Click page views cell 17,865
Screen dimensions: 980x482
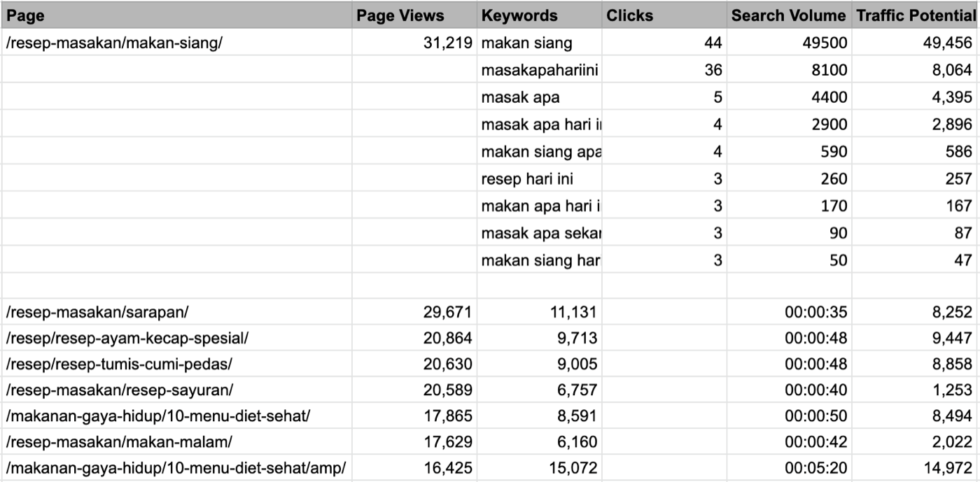click(414, 416)
